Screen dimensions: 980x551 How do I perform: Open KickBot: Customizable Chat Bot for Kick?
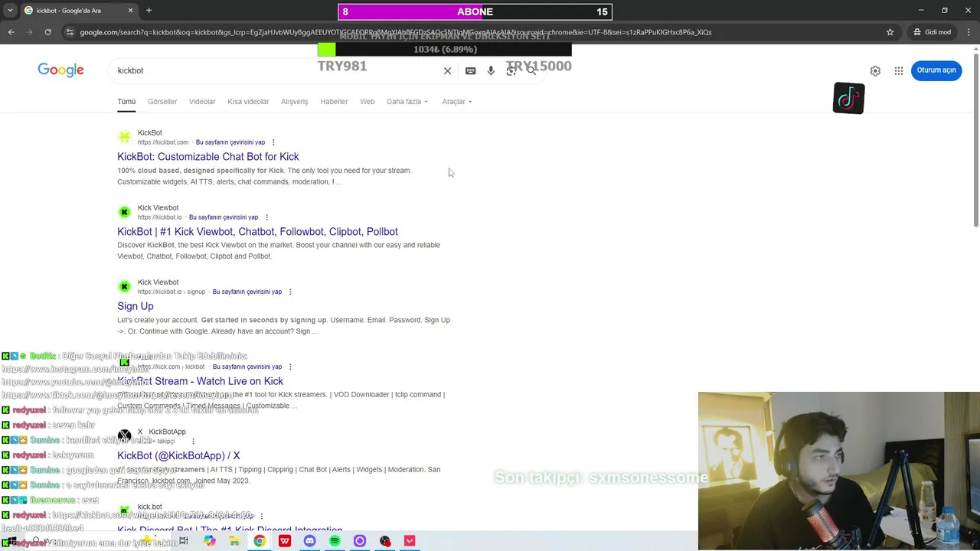point(208,157)
